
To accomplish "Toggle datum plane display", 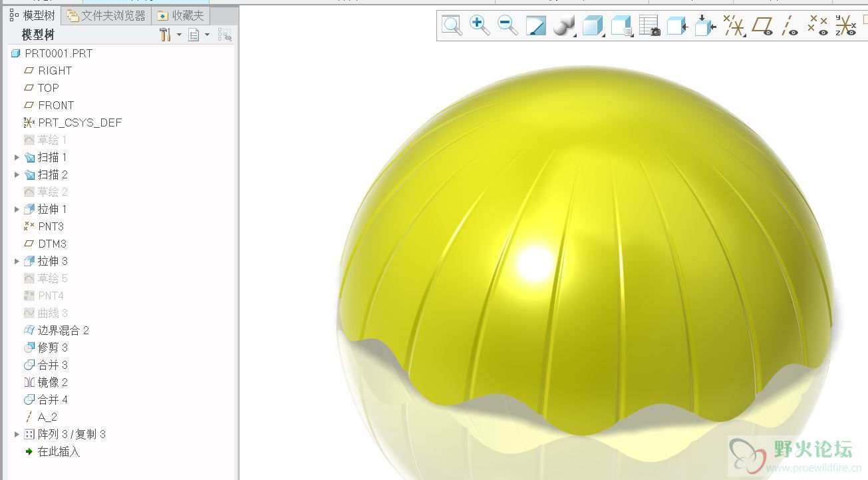I will pos(762,26).
